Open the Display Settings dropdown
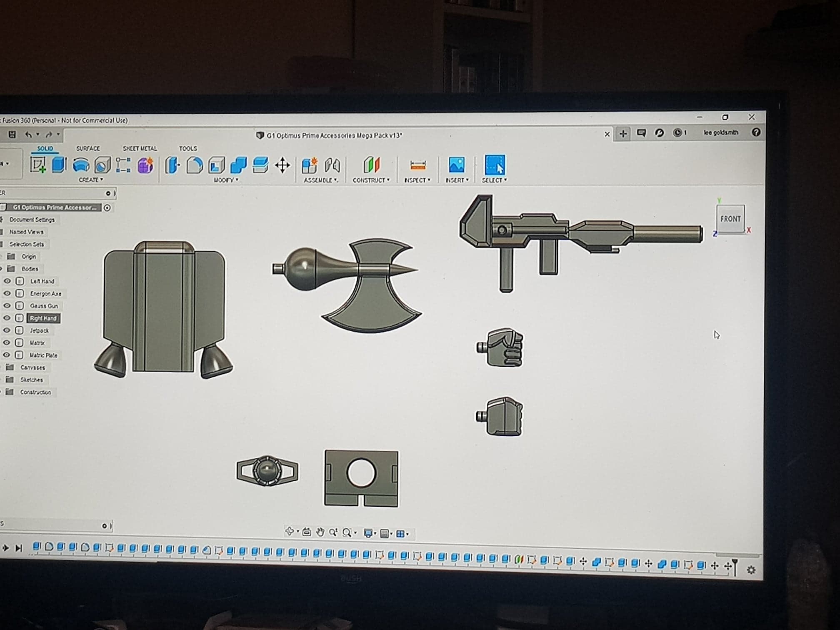This screenshot has height=630, width=840. coord(370,533)
